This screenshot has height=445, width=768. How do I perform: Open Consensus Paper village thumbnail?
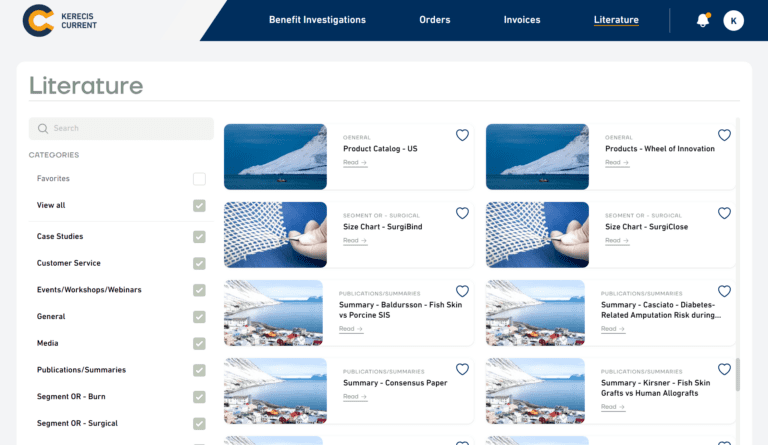click(275, 391)
